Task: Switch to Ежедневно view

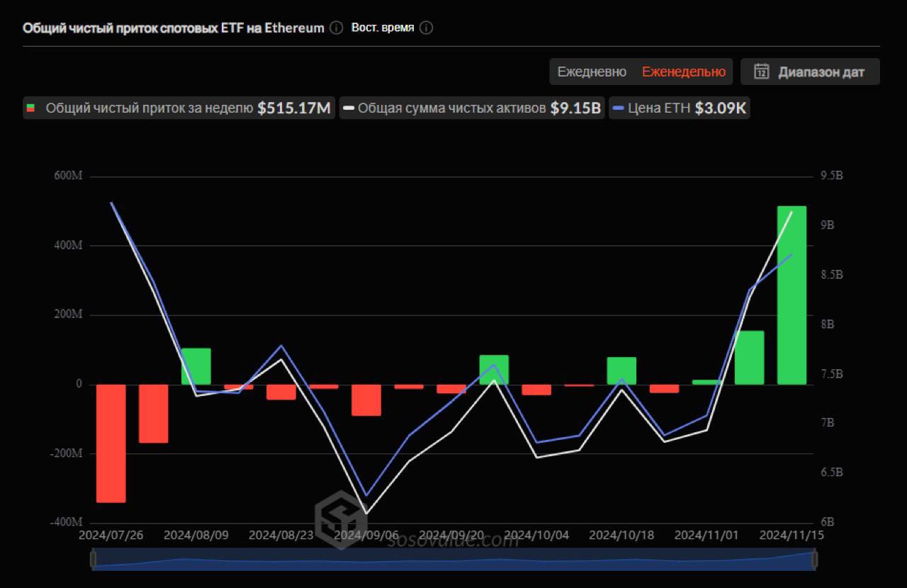Action: (x=592, y=72)
